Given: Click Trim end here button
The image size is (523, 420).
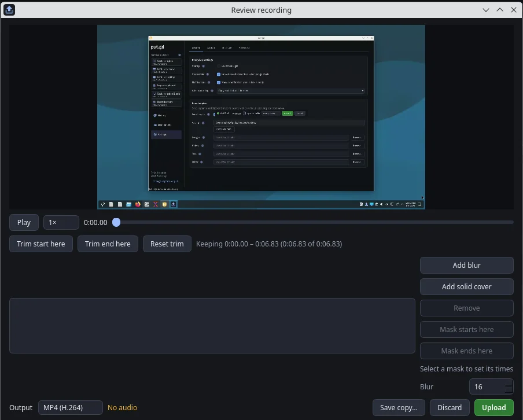Looking at the screenshot, I should 108,244.
